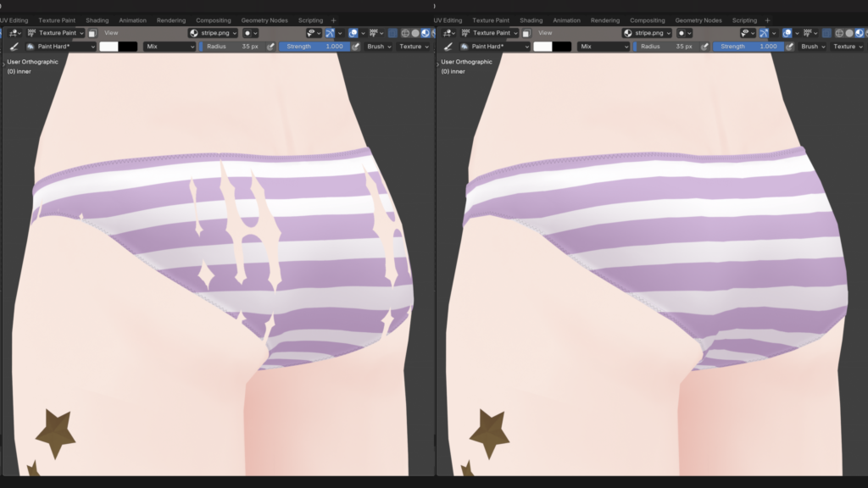Image resolution: width=868 pixels, height=488 pixels.
Task: Open the Geometry Nodes workspace tab on the right
Action: point(698,20)
